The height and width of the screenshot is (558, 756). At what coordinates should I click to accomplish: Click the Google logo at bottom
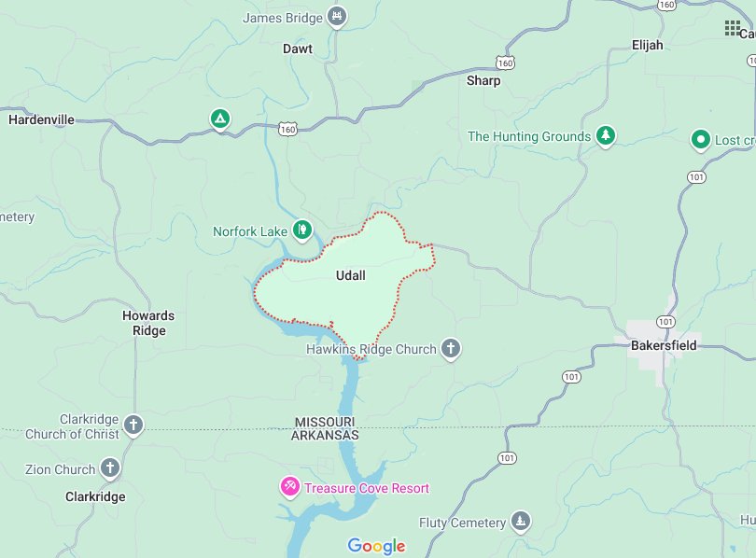pos(376,546)
